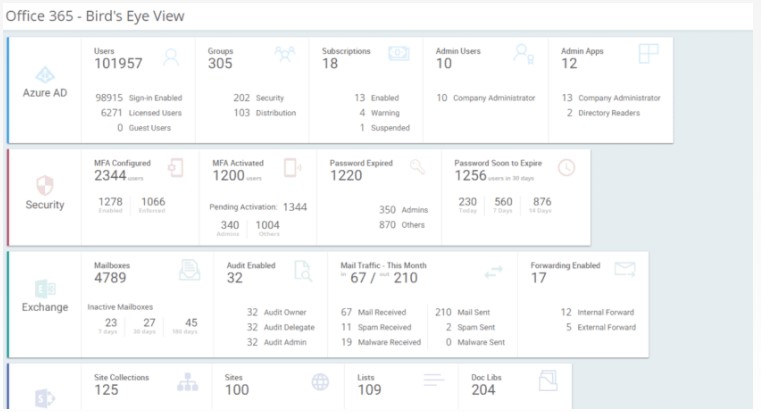Click the SharePoint logo icon
This screenshot has height=412, width=761.
point(45,398)
